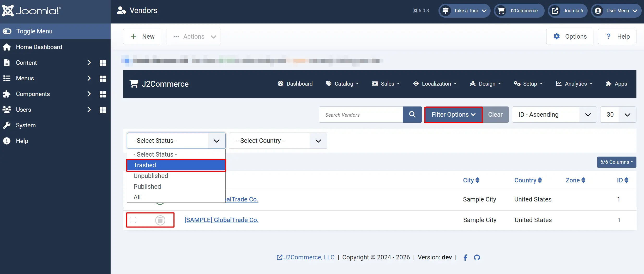
Task: Click the magnifier search button
Action: [x=412, y=115]
